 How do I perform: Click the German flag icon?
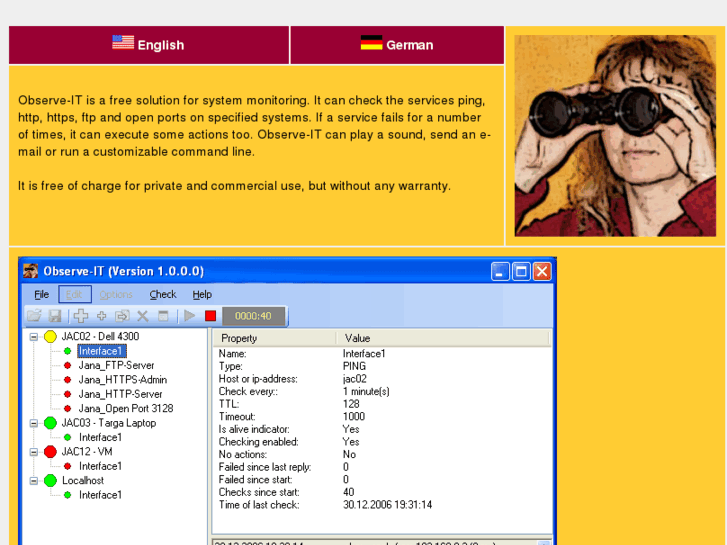tap(371, 42)
